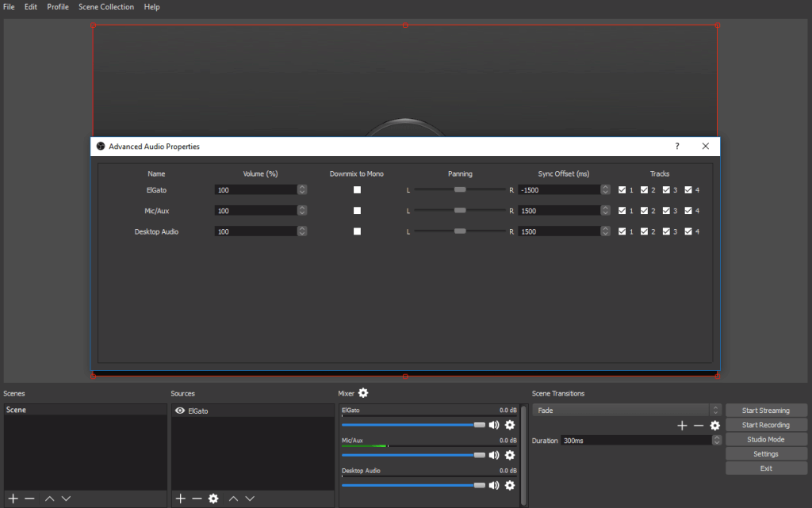Open Mic/Aux filter settings gear in Mixer
Image resolution: width=812 pixels, height=508 pixels.
tap(510, 455)
